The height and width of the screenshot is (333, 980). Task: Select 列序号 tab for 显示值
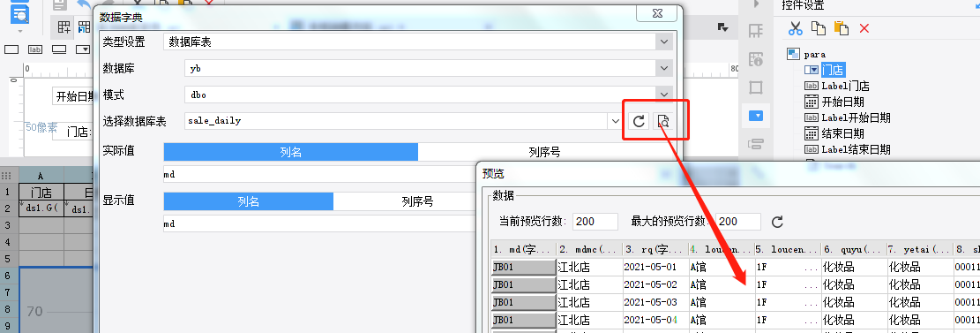pos(417,201)
